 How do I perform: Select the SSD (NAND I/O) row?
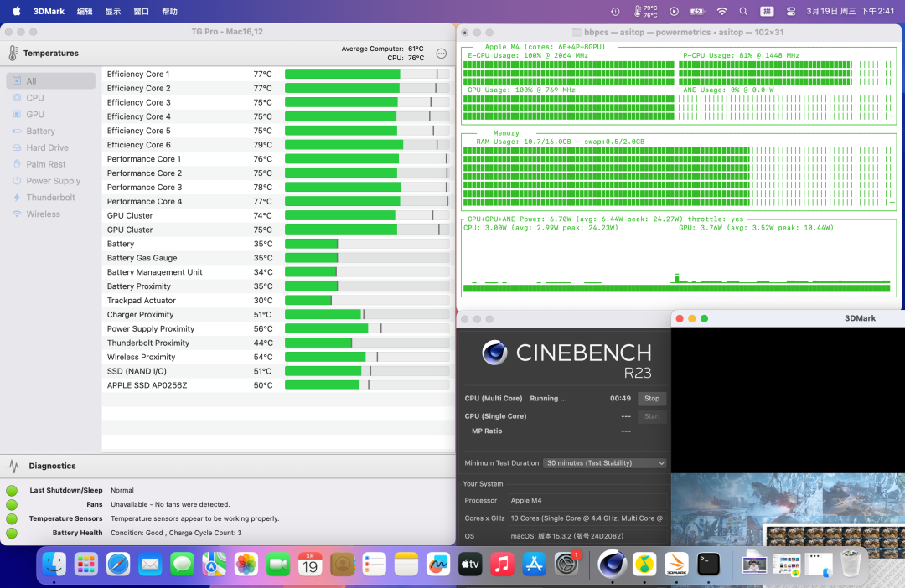coord(278,371)
